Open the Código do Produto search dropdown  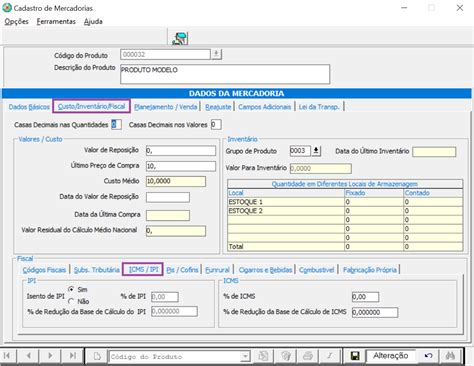[245, 356]
